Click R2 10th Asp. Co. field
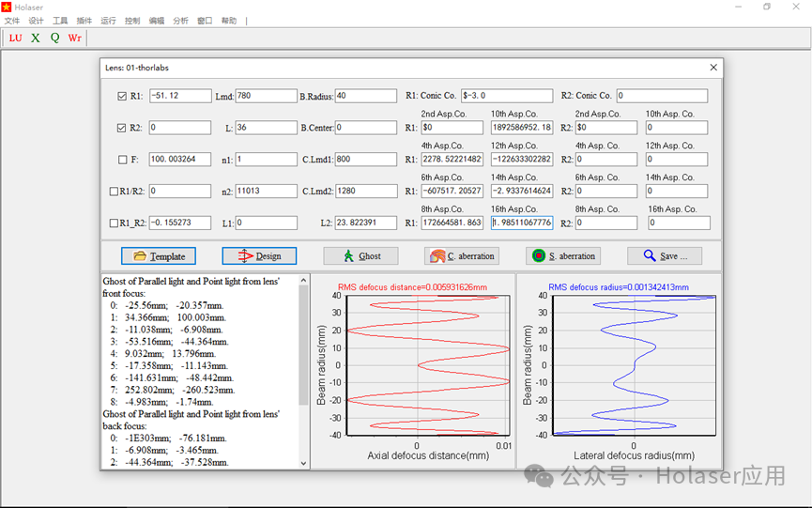Viewport: 812px width, 508px height. click(x=676, y=128)
